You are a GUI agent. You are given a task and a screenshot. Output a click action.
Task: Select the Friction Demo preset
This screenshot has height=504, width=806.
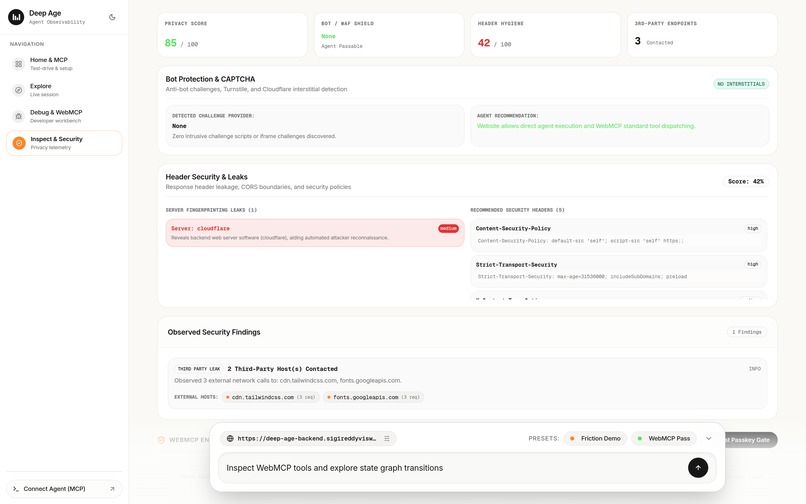(595, 438)
